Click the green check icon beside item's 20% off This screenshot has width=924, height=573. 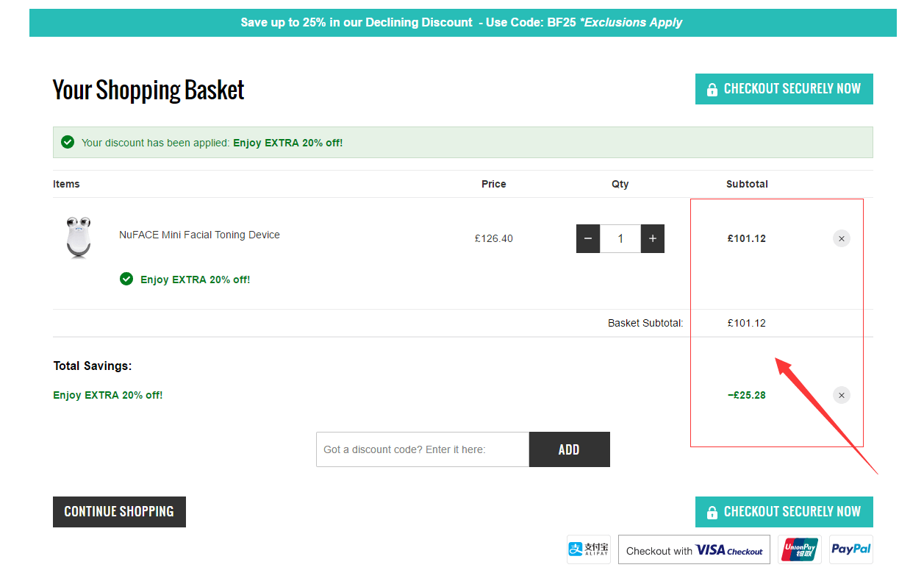point(126,279)
